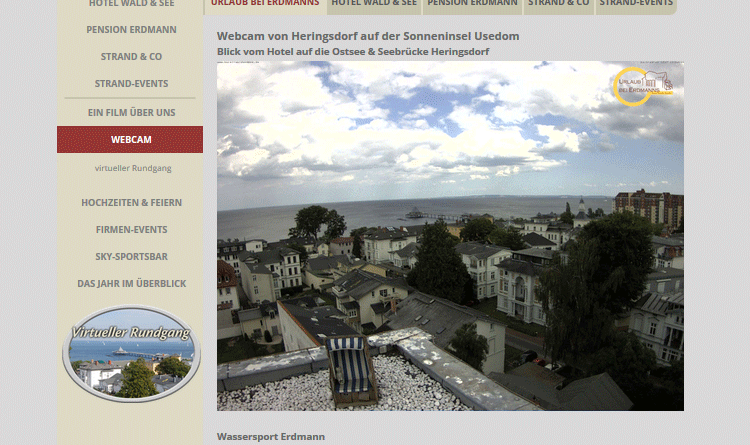Select the highlighted Webcam menu item
The height and width of the screenshot is (445, 750).
coord(130,139)
